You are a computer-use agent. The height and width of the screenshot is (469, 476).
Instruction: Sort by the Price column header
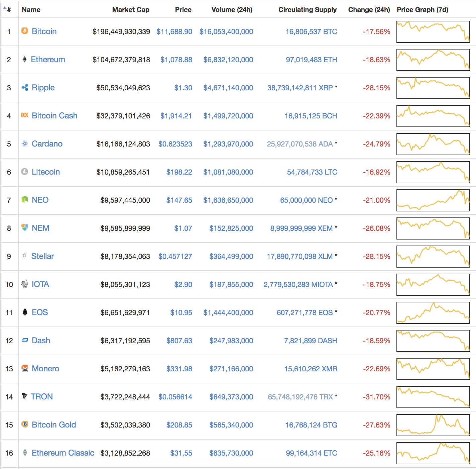[x=183, y=10]
